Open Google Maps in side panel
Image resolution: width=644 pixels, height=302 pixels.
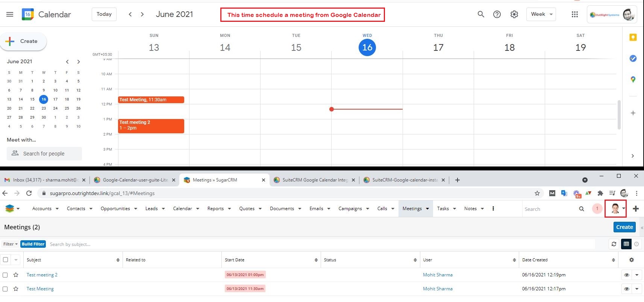click(633, 79)
